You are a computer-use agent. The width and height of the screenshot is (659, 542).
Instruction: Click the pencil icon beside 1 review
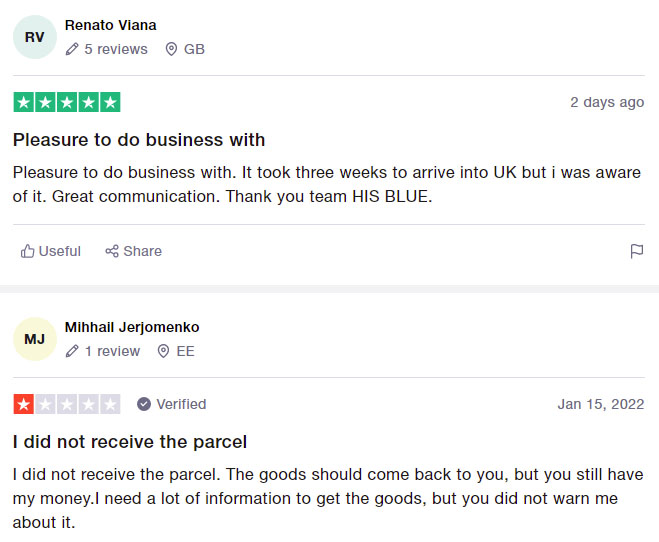(x=72, y=351)
